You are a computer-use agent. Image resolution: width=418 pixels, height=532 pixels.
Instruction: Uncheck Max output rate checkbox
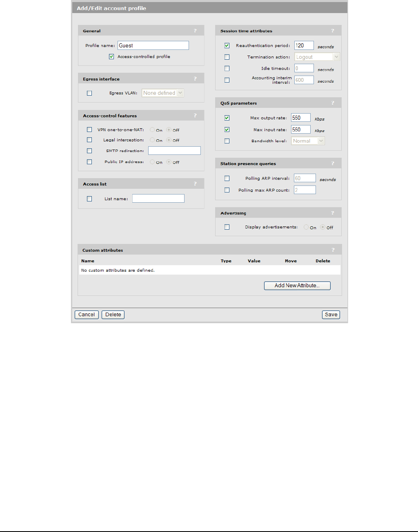[x=227, y=118]
